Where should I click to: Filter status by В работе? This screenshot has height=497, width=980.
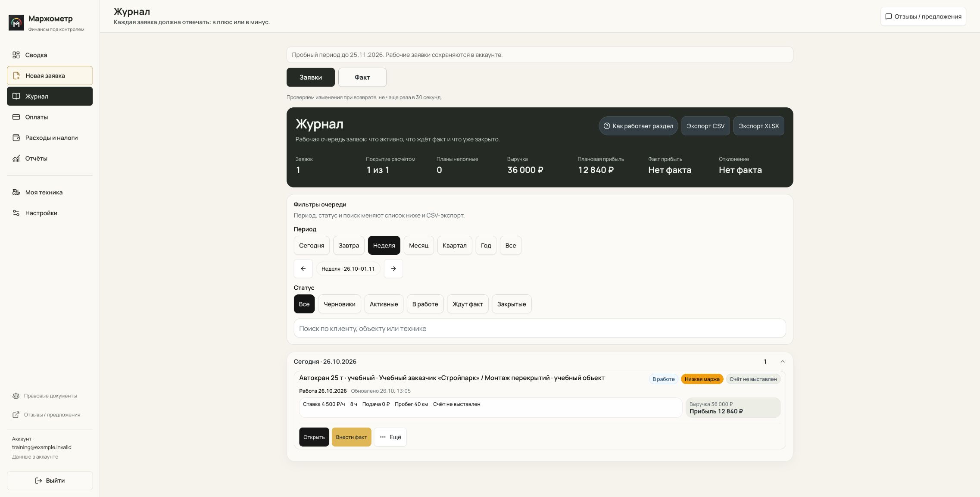[425, 304]
